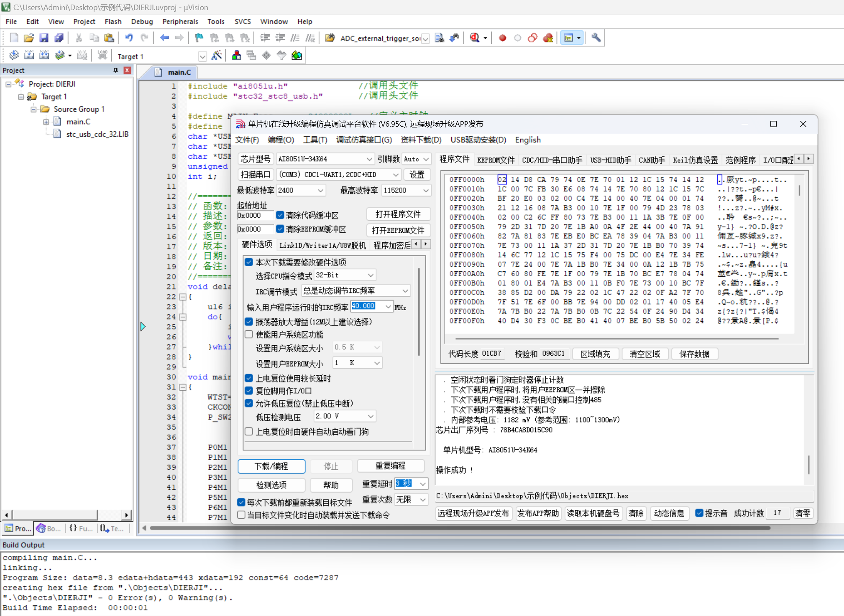Screen dimensions: 844x616
Task: Enable 使能用户系统区功能 checkbox
Action: pos(249,334)
